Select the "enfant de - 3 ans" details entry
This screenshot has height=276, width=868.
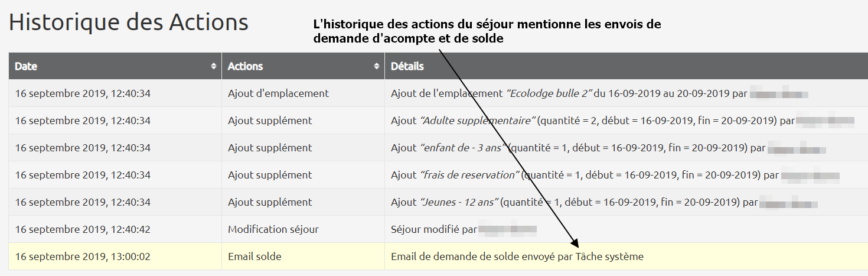[x=462, y=148]
